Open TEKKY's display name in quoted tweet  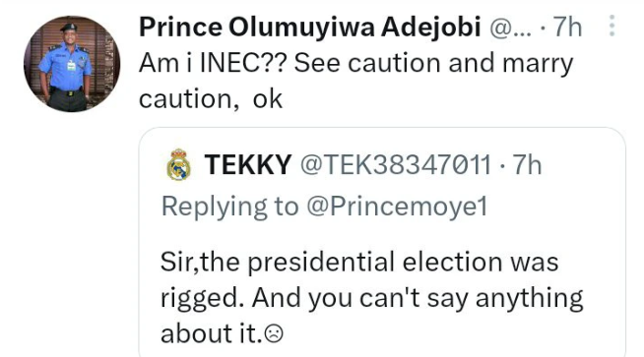tap(248, 164)
